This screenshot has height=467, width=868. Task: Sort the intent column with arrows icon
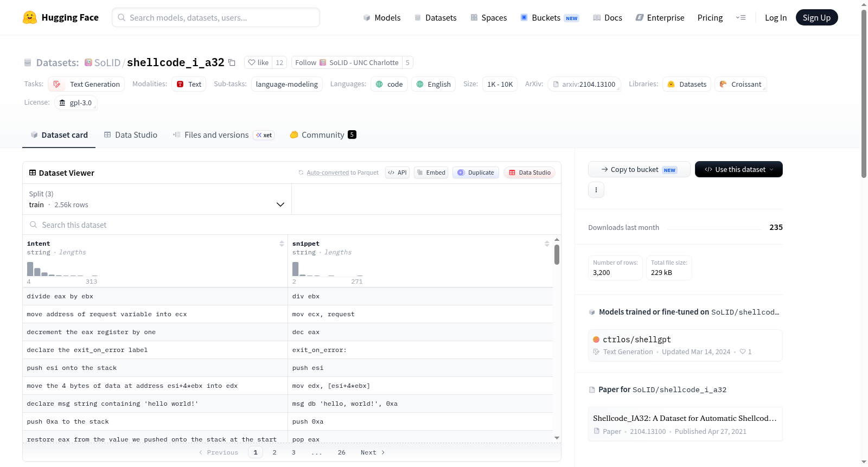pos(282,244)
